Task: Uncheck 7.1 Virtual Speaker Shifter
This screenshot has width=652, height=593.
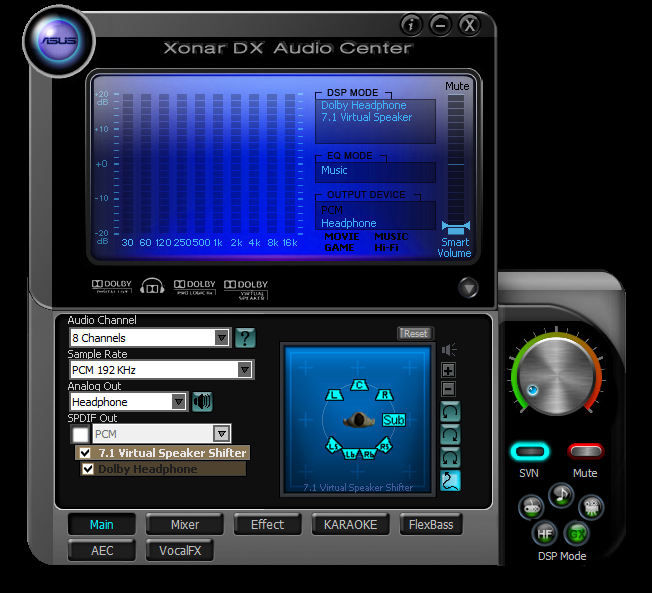Action: click(x=86, y=453)
